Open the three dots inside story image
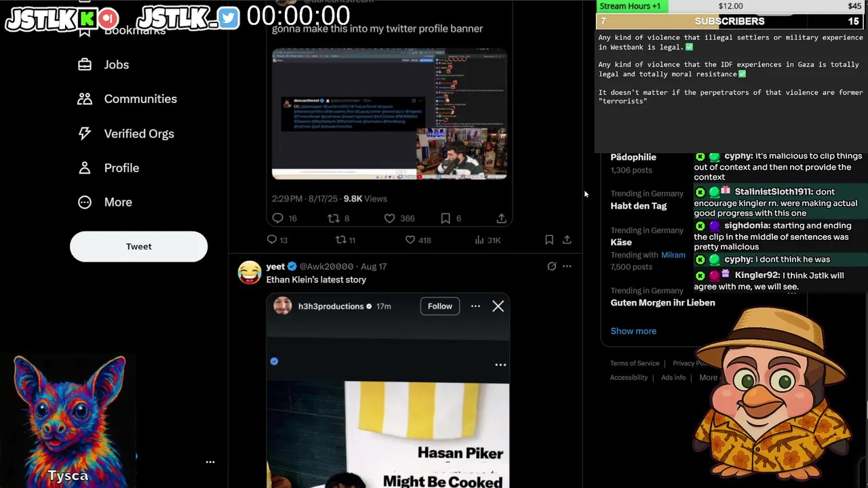This screenshot has width=868, height=488. click(x=500, y=365)
